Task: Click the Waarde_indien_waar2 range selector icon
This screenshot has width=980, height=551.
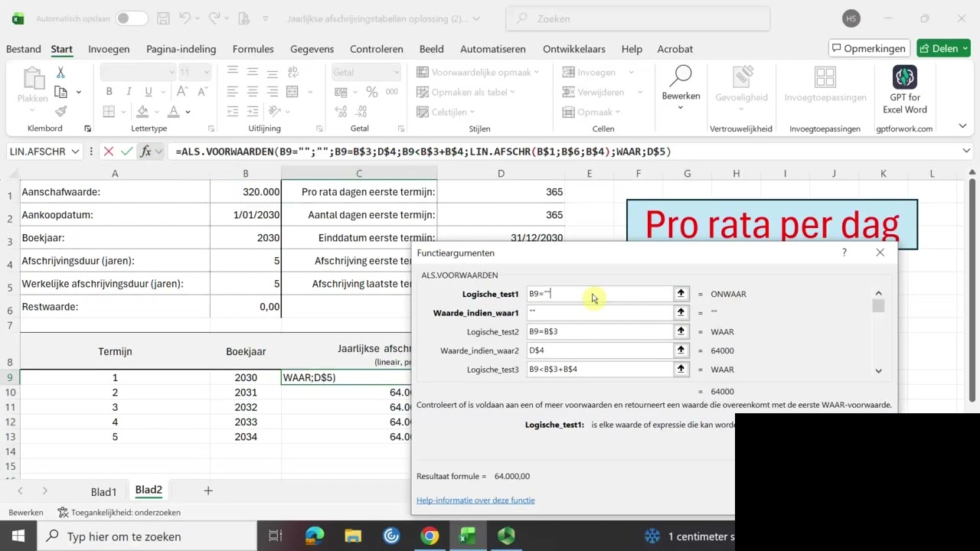Action: click(681, 350)
